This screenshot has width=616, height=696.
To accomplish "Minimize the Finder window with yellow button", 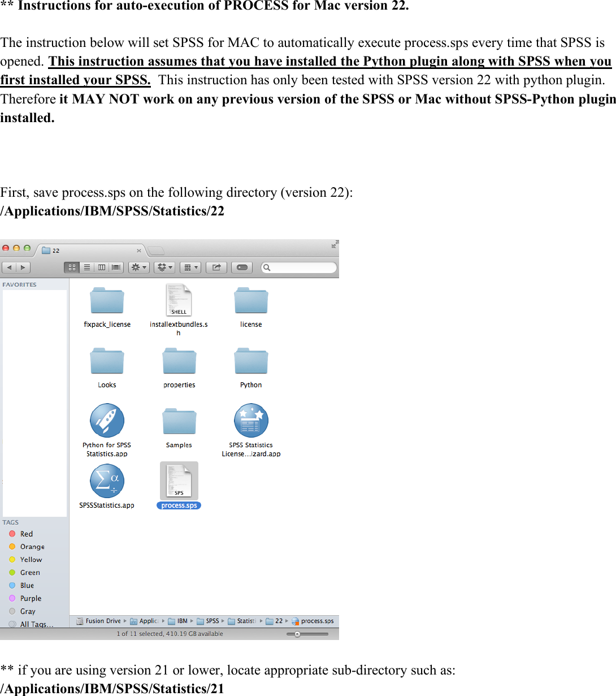I will (x=16, y=248).
